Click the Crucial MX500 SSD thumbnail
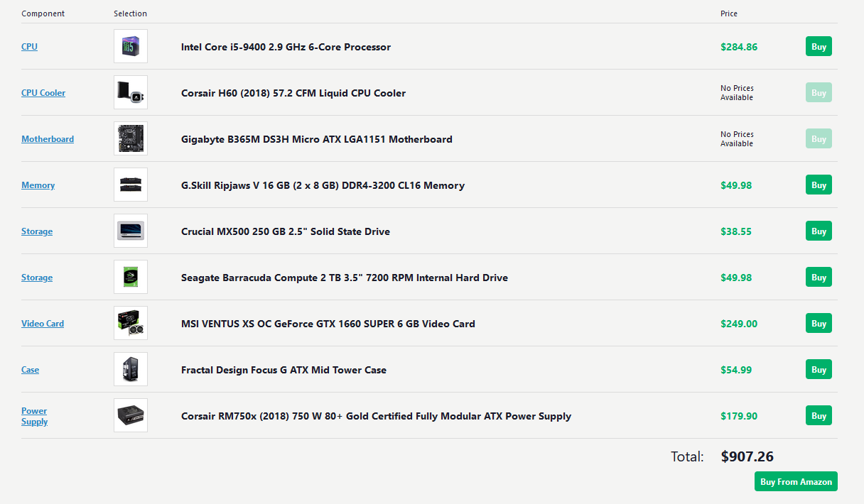Image resolution: width=864 pixels, height=504 pixels. (x=131, y=231)
